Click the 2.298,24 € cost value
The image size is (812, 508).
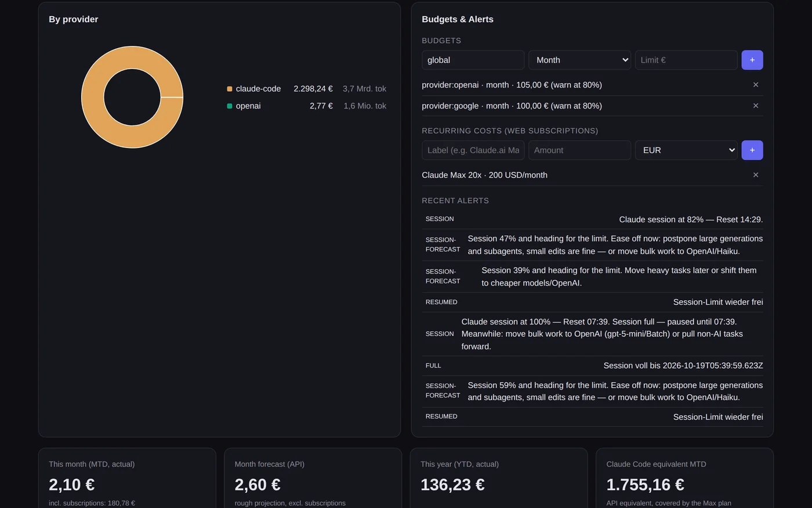tap(313, 89)
